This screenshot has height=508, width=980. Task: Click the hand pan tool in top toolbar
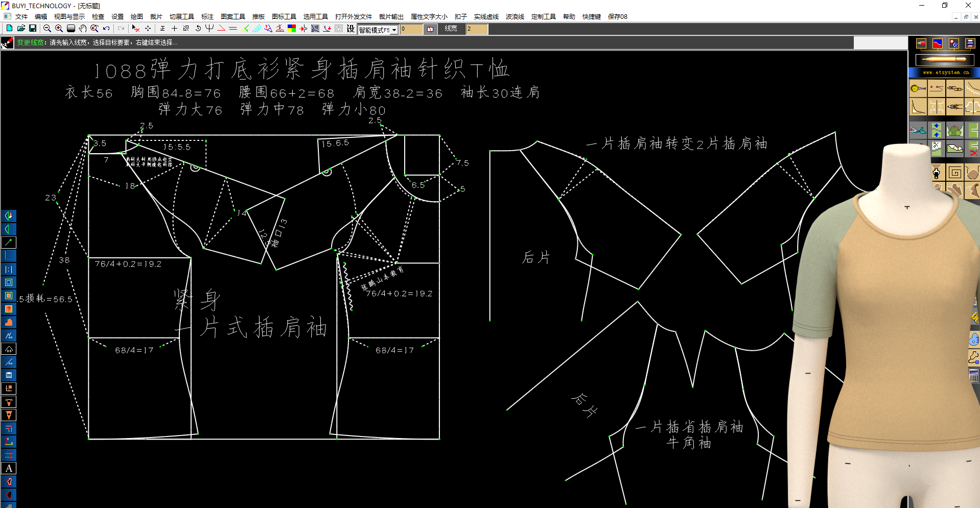tap(82, 29)
